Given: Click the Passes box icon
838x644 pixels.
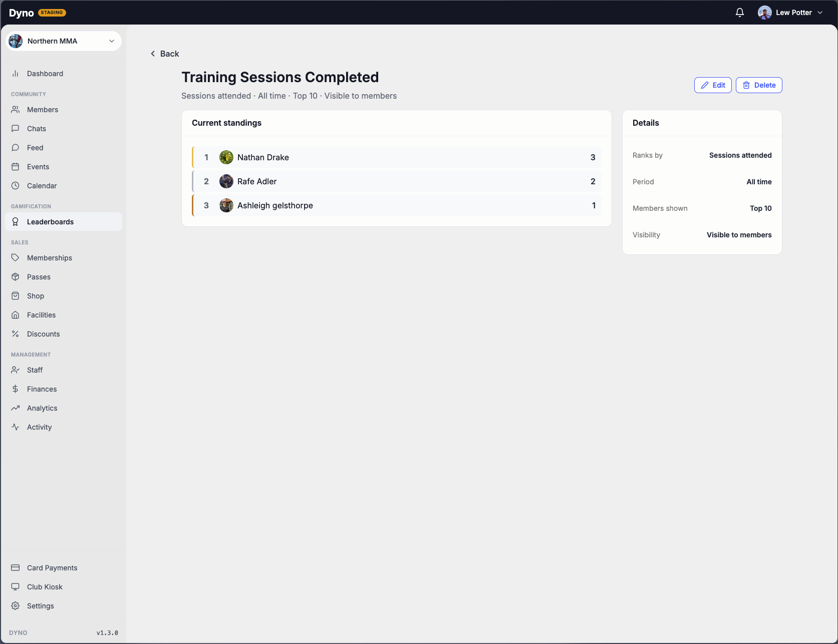Looking at the screenshot, I should click(16, 277).
